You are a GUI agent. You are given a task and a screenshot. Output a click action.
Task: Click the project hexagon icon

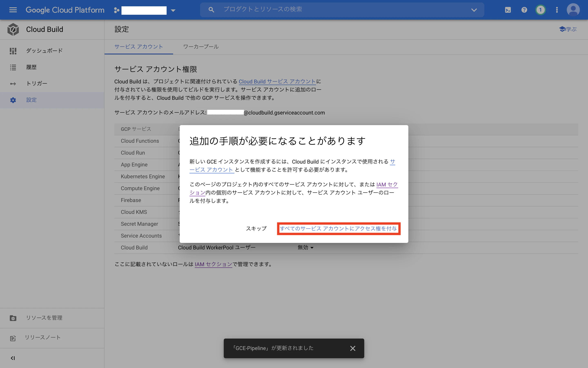(x=117, y=10)
